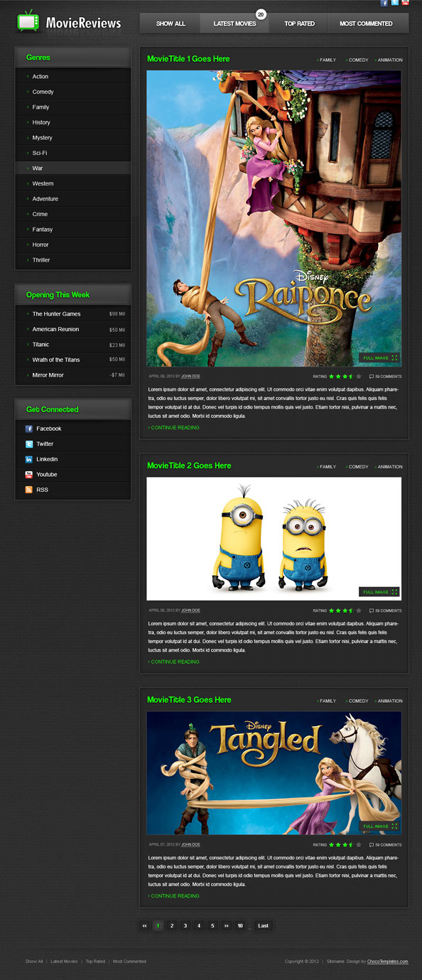Viewport: 422px width, 980px height.
Task: Click the Animation tag on MovieTitle 1
Action: pyautogui.click(x=389, y=60)
